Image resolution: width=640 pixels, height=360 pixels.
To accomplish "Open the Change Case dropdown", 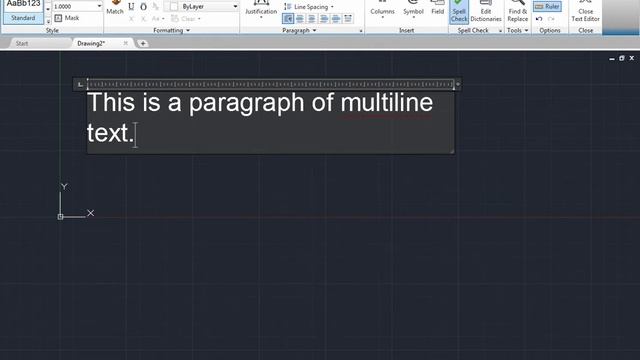I will (158, 19).
